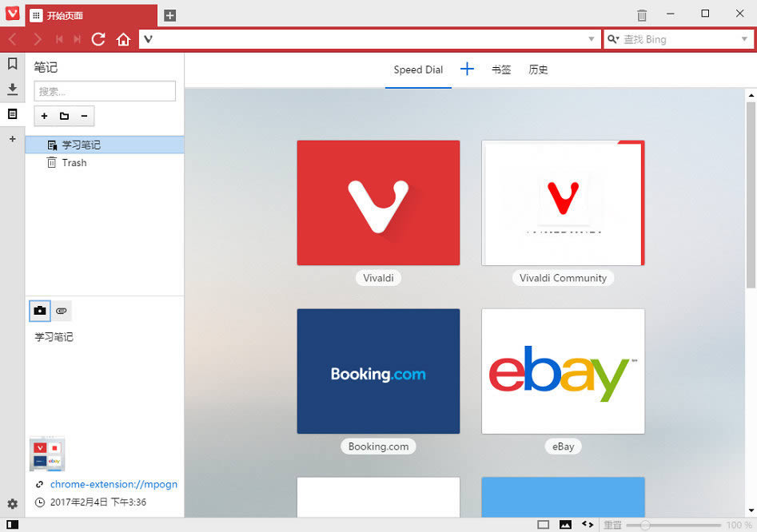Go to the home page
This screenshot has height=532, width=757.
click(x=123, y=39)
